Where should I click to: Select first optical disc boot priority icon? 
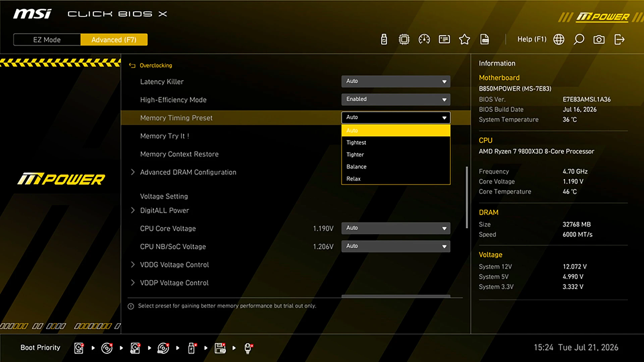tap(107, 348)
